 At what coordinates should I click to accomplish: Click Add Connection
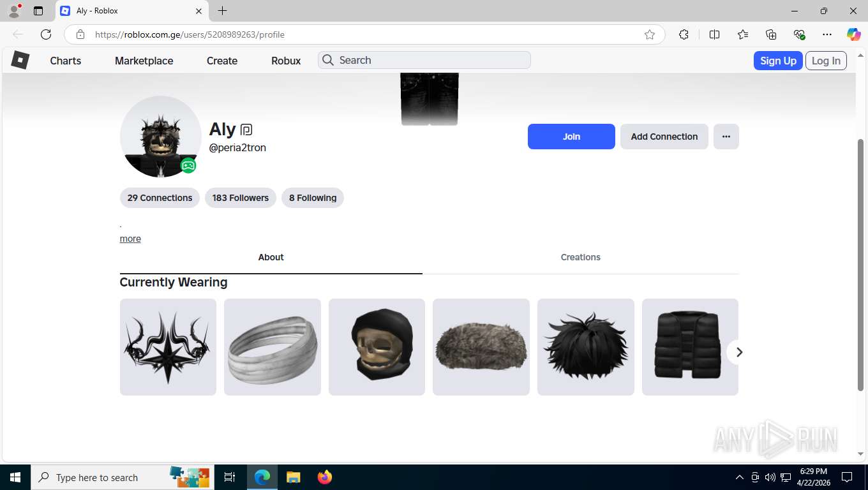[664, 137]
